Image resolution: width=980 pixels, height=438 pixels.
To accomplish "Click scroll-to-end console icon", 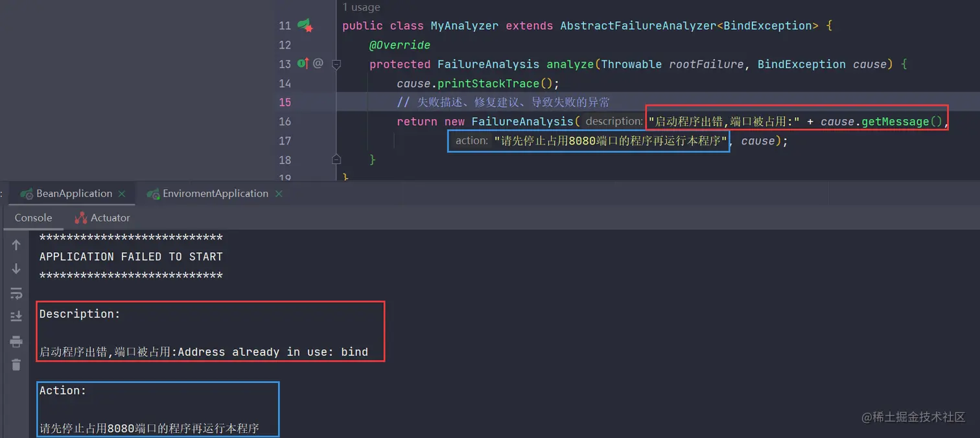I will click(16, 317).
